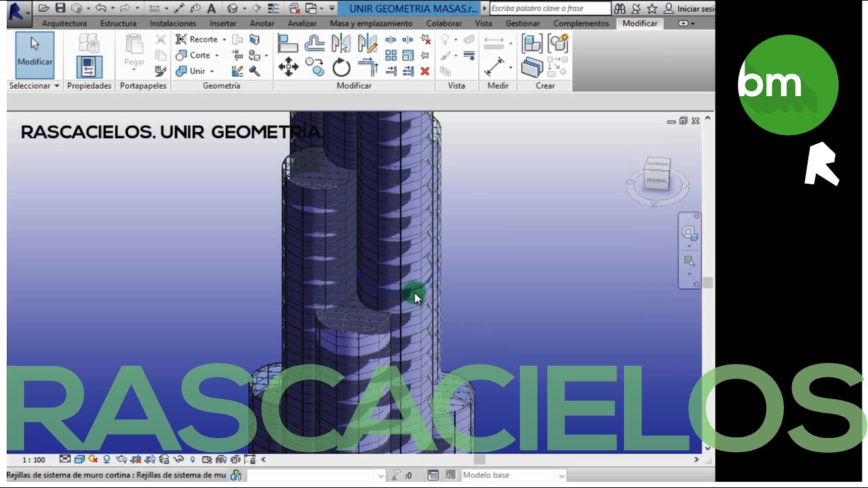Expand the Recorte dropdown
868x488 pixels.
(x=224, y=39)
